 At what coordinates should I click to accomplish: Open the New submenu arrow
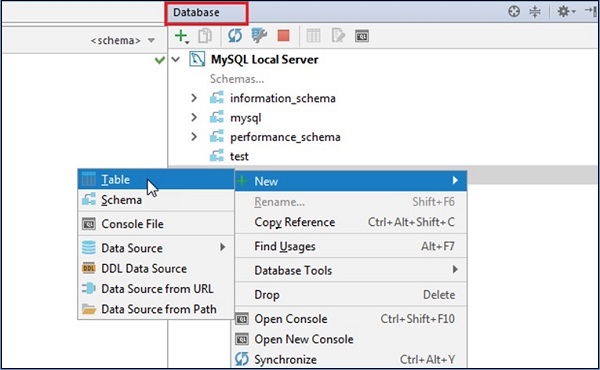455,180
